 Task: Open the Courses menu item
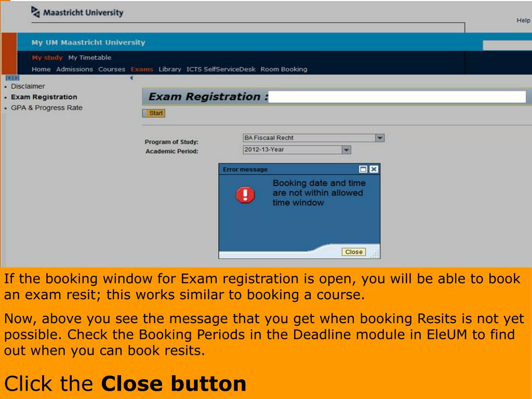[x=112, y=69]
